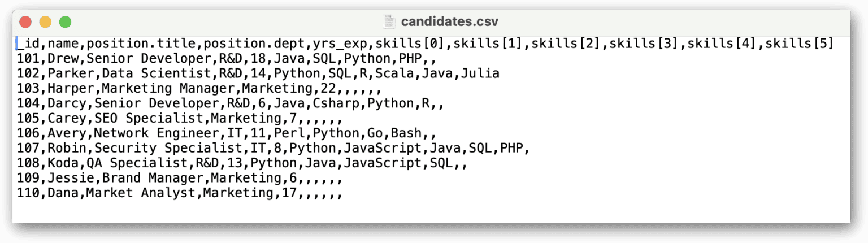
Task: Click the yellow minimize window button
Action: tap(45, 22)
